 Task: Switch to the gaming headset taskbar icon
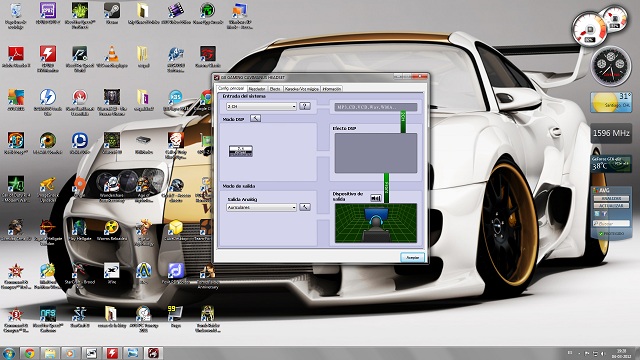point(153,353)
